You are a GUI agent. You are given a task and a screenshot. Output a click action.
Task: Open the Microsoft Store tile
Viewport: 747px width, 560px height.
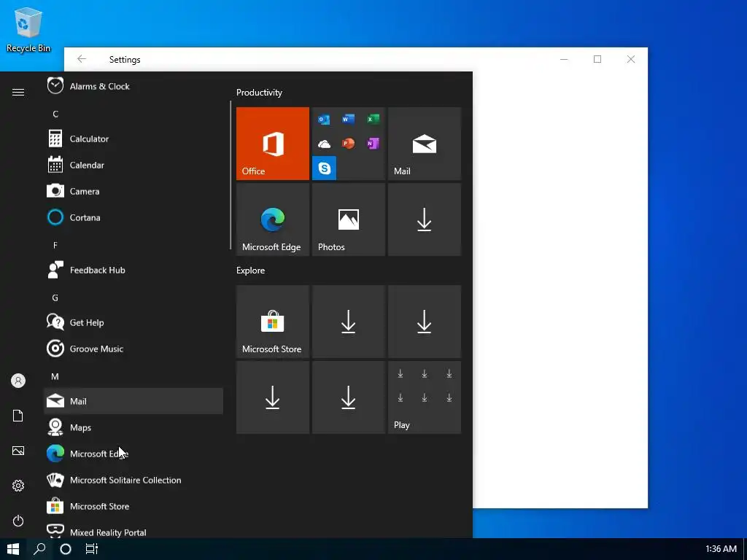[273, 322]
